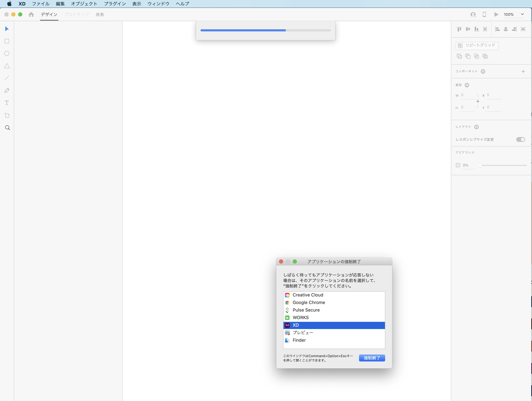Toggle the responsive resize switch
Screen dimensions: 532x401
(521, 139)
